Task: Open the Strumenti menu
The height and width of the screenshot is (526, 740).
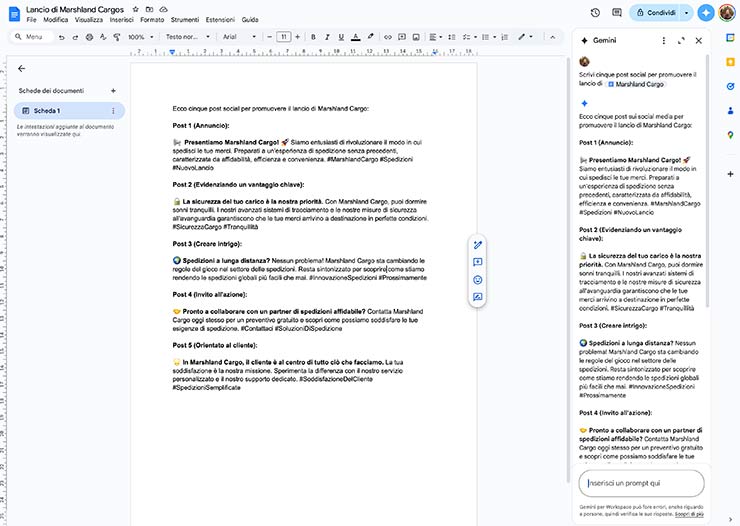Action: pyautogui.click(x=185, y=20)
